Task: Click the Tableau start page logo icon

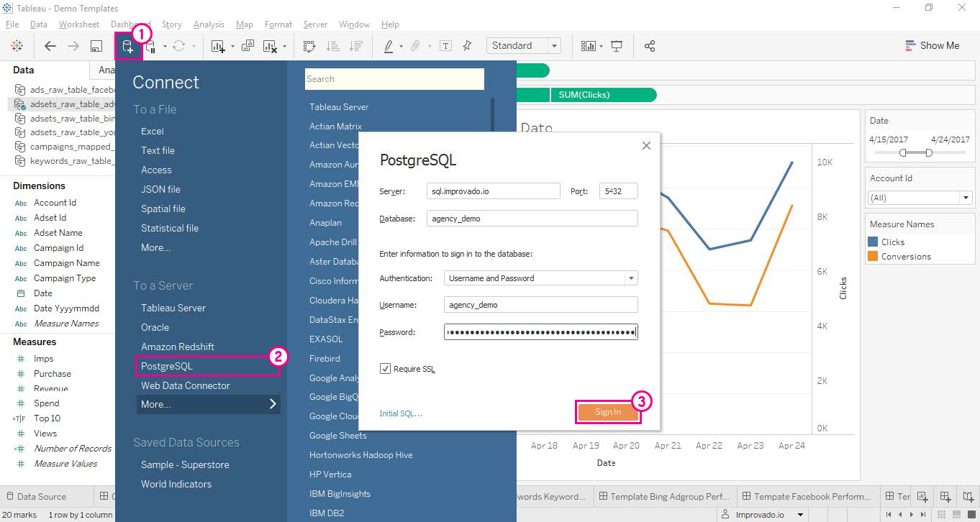Action: pyautogui.click(x=17, y=46)
